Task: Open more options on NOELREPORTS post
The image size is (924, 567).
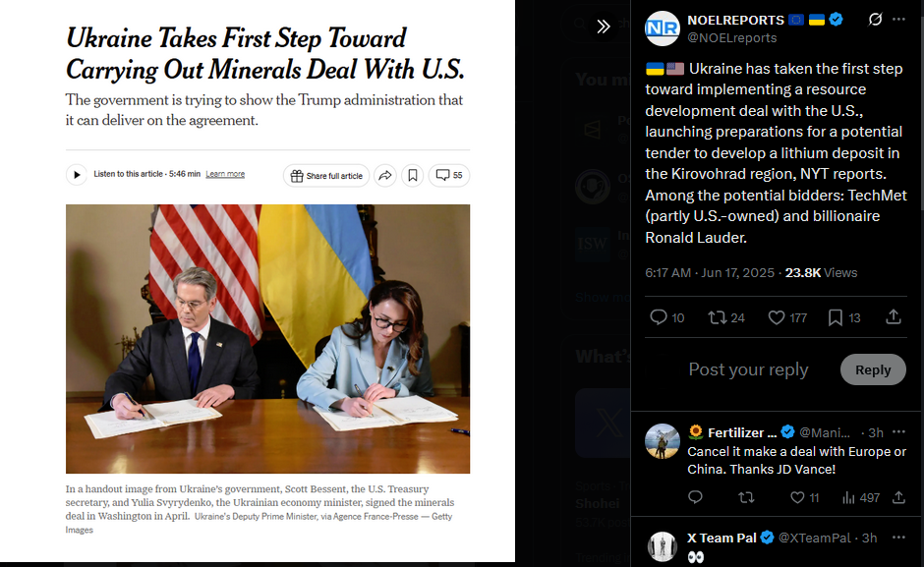Action: [898, 20]
